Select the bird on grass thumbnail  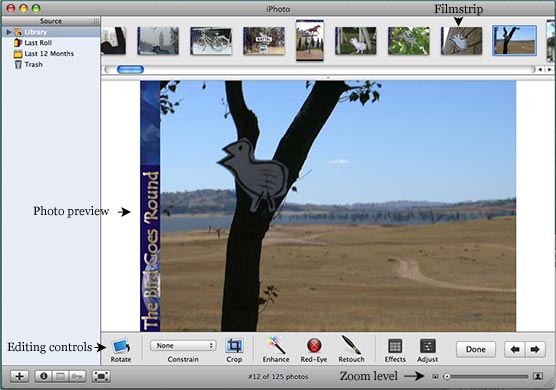tap(356, 41)
